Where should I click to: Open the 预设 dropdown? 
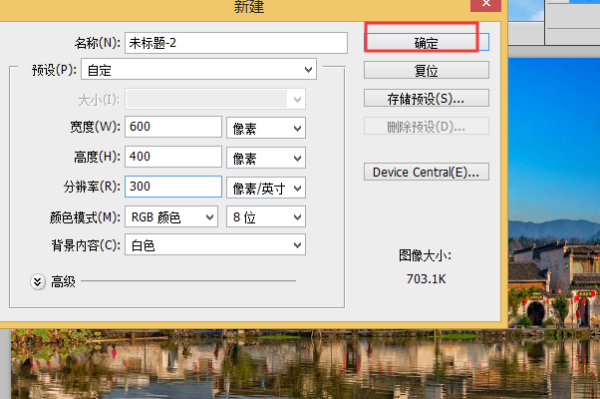(199, 70)
